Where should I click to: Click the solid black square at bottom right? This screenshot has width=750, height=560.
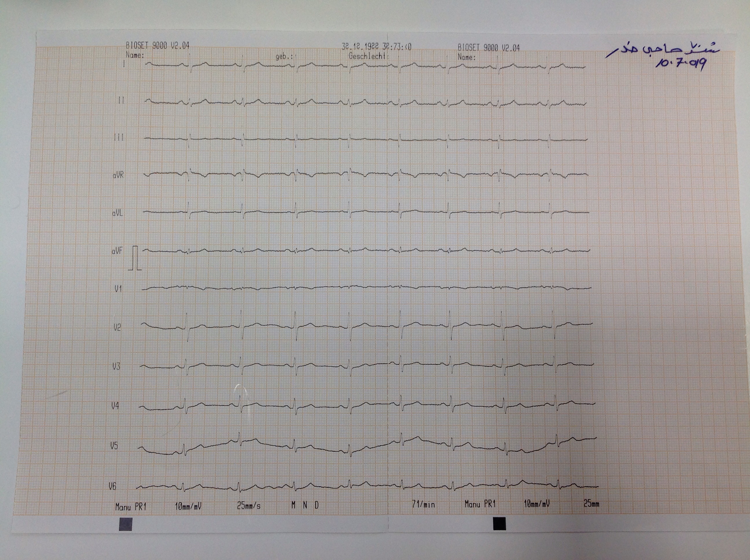pos(499,523)
